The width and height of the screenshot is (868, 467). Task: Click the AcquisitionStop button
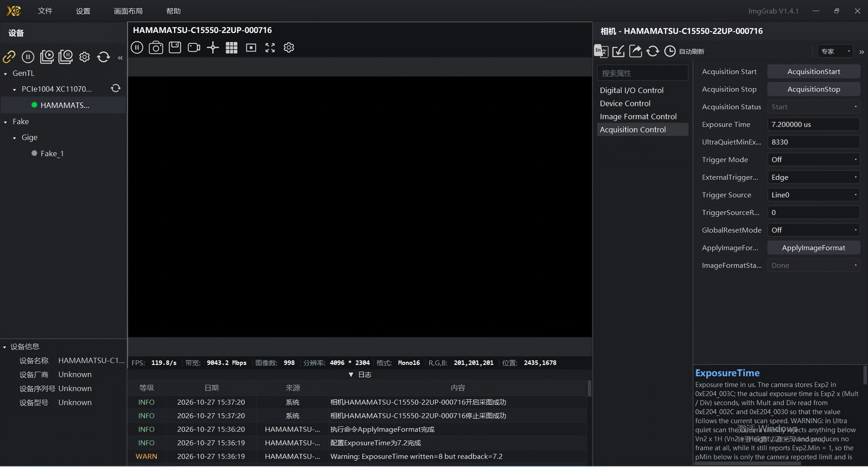point(814,89)
